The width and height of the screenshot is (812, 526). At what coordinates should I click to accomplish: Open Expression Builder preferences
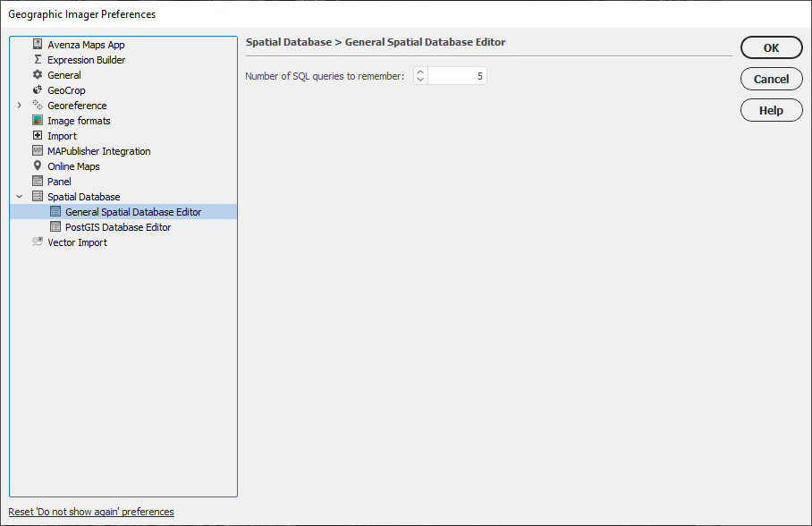click(87, 60)
